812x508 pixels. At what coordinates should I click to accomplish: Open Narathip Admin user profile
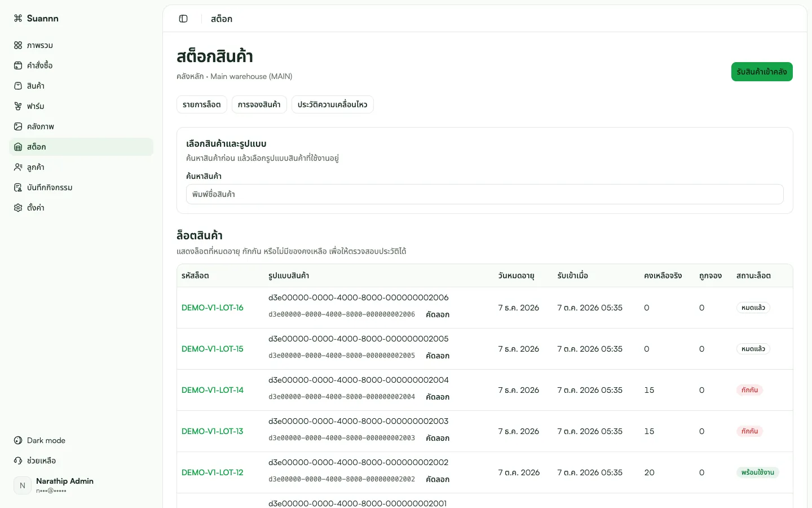(x=81, y=485)
